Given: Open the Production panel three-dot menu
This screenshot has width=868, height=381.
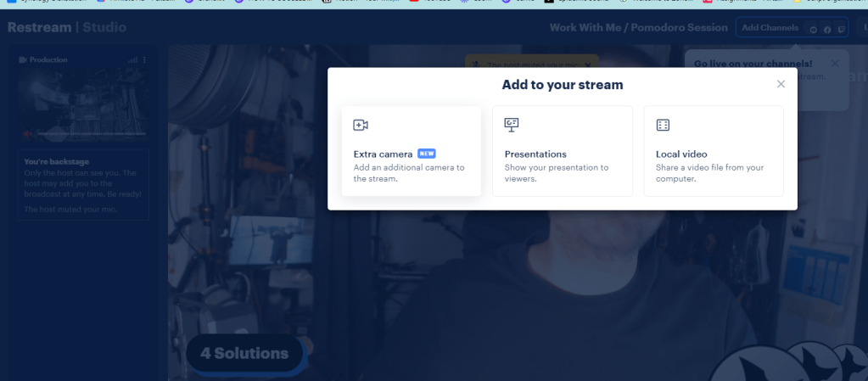Looking at the screenshot, I should pos(144,59).
